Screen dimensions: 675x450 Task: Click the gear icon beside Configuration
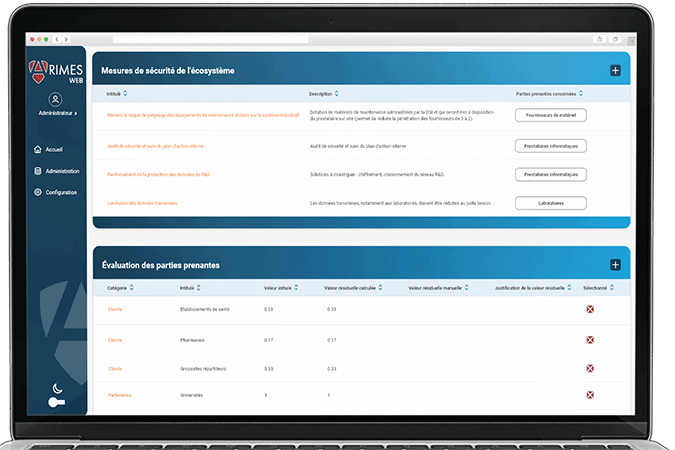[37, 192]
